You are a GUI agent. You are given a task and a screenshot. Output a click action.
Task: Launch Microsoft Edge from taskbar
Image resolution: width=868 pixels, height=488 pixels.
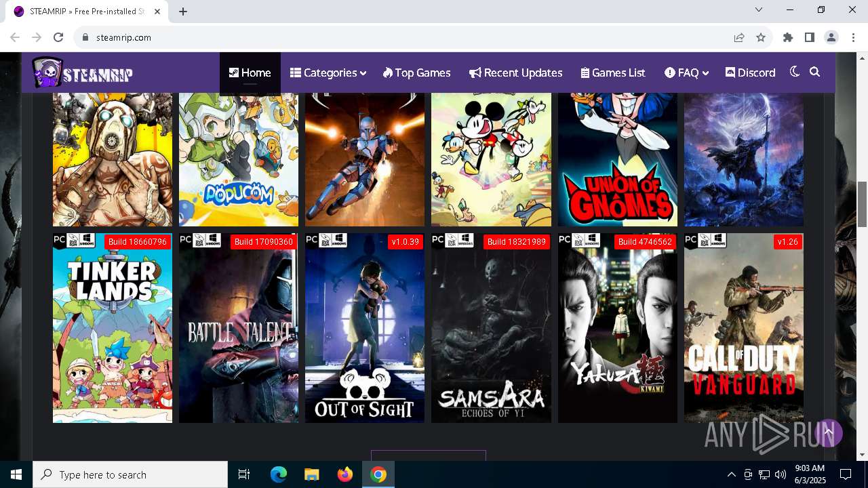point(279,474)
